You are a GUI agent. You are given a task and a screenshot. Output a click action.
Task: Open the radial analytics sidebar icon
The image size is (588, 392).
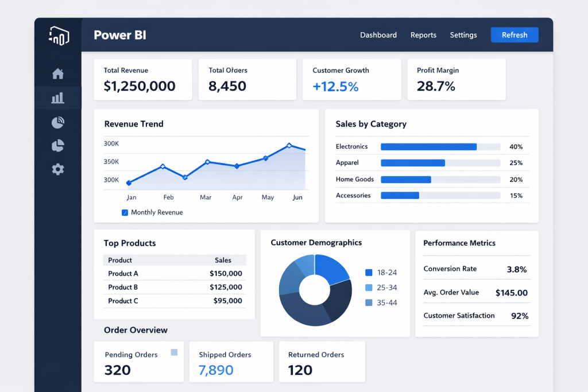click(58, 122)
